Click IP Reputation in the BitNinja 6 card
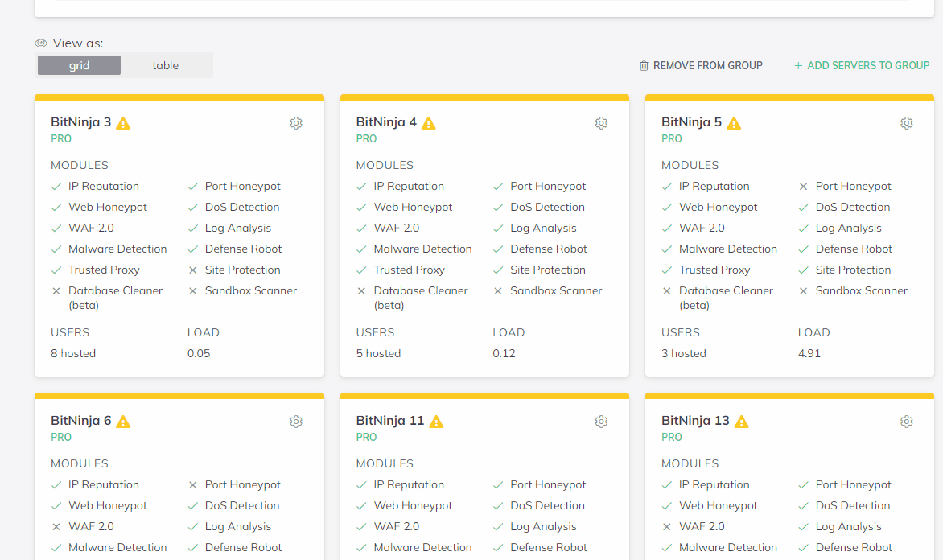The image size is (943, 560). click(104, 485)
